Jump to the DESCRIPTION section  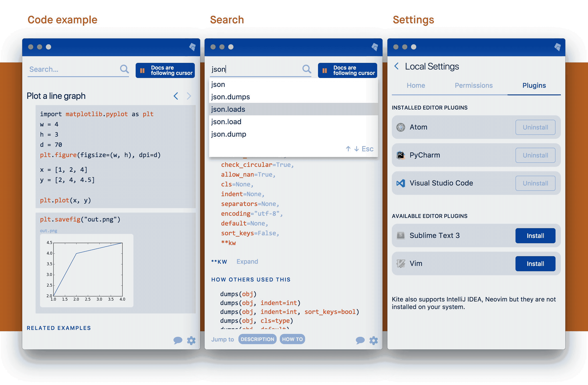[x=257, y=339]
